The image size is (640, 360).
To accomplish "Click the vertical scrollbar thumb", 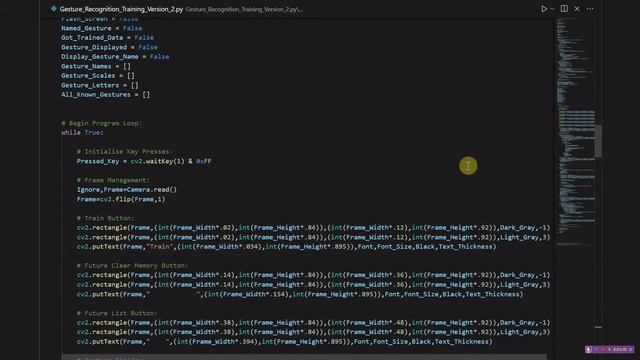I will (598, 140).
